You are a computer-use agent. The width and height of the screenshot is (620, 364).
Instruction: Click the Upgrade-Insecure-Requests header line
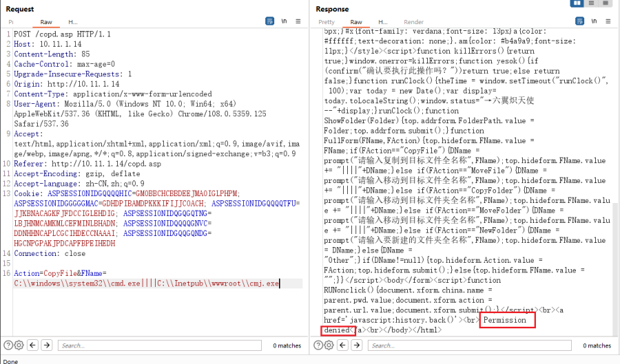point(73,74)
